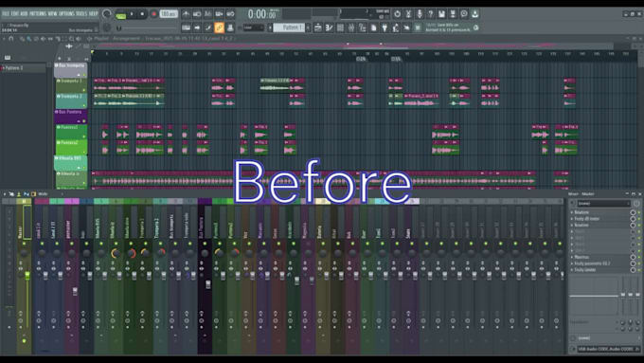Open the HELP menu
The image size is (644, 363).
click(94, 13)
